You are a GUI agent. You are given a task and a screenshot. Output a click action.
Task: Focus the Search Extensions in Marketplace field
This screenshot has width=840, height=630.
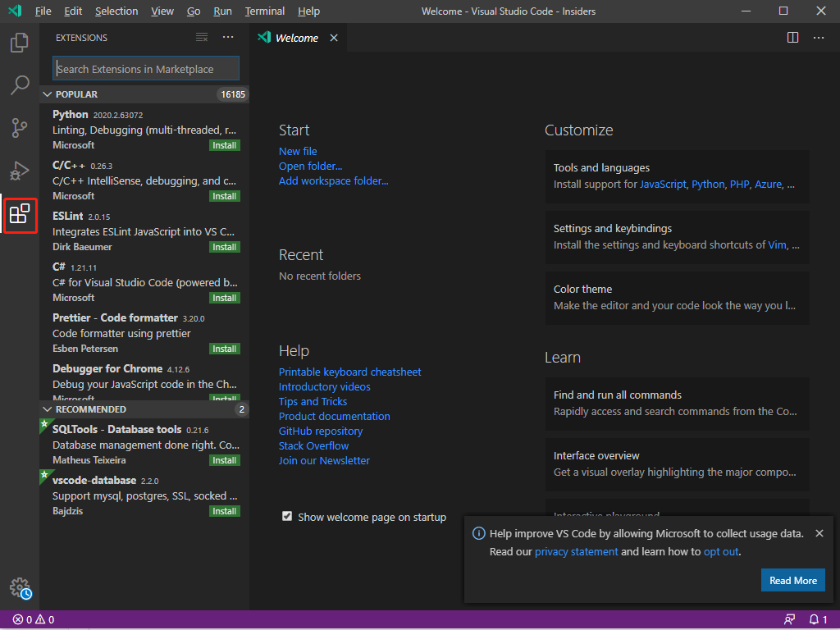pos(146,69)
